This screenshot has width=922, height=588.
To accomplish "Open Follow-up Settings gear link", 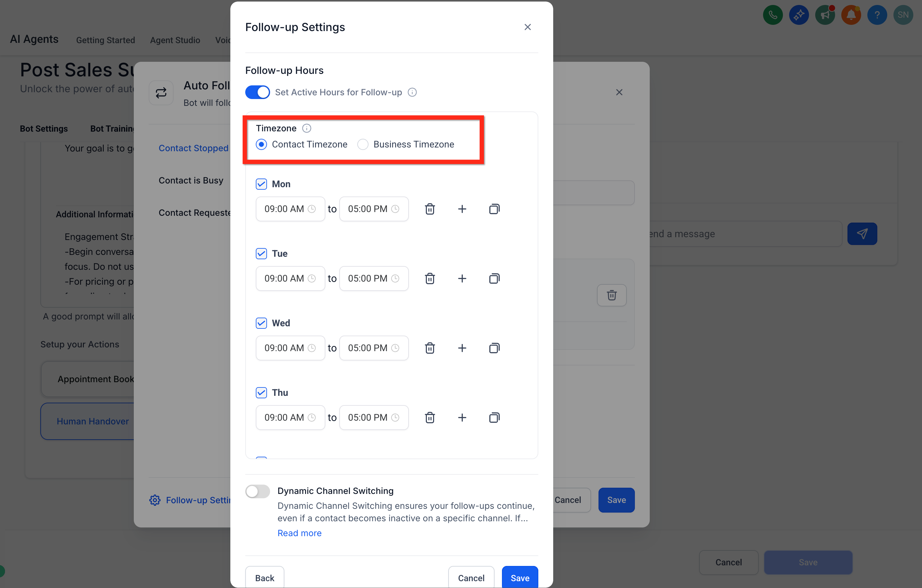I will click(x=190, y=500).
